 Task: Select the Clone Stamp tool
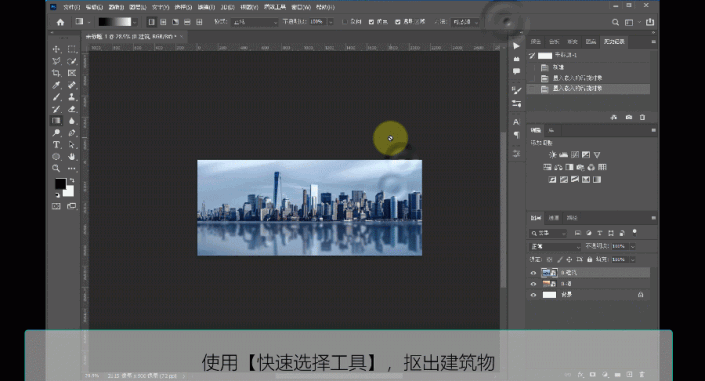point(71,97)
